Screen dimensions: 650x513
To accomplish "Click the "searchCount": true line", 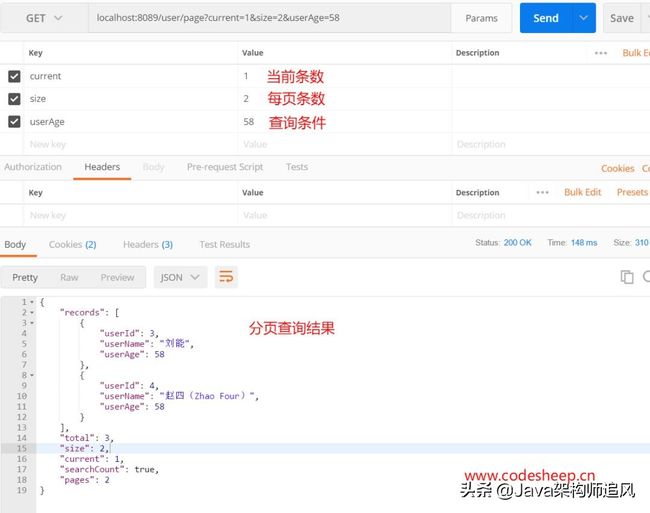I will 109,469.
